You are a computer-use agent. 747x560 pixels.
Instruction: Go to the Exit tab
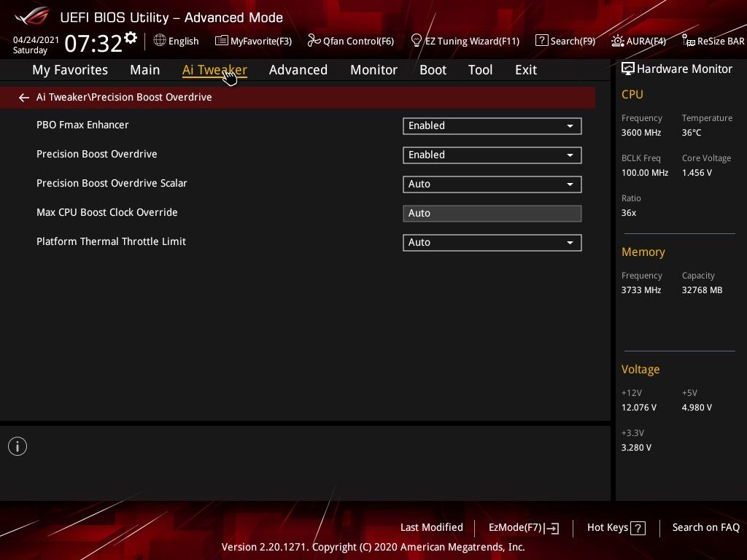click(526, 70)
